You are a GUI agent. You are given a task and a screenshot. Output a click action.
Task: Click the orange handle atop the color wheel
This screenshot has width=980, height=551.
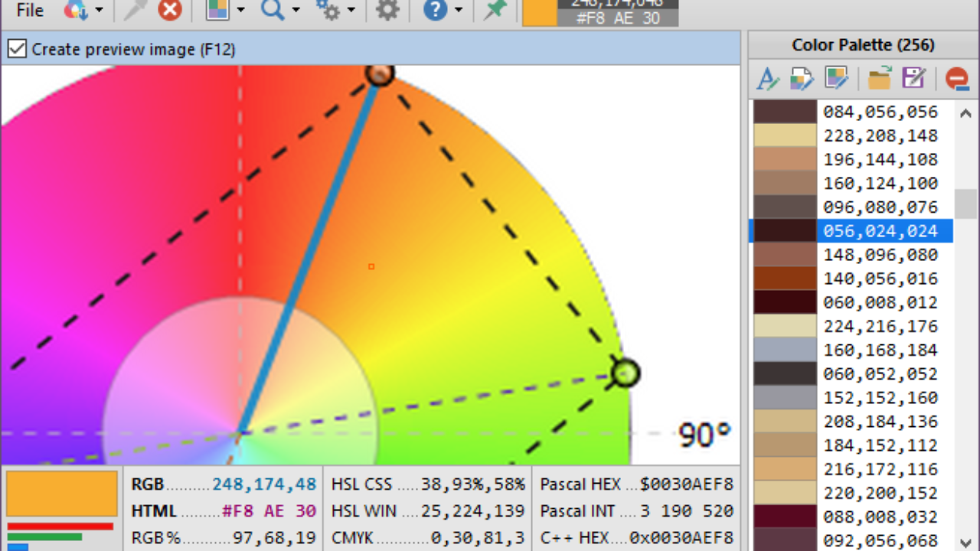[379, 73]
